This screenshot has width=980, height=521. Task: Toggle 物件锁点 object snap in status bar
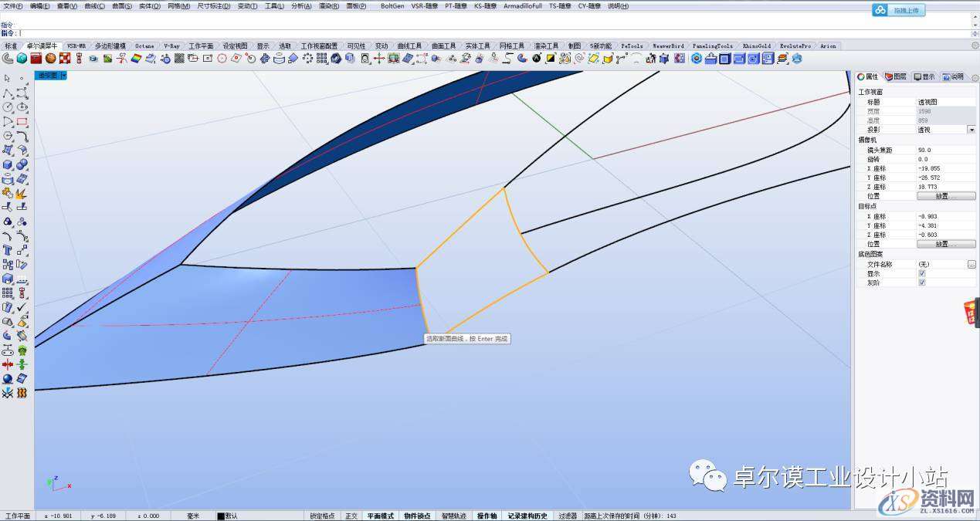(x=417, y=516)
